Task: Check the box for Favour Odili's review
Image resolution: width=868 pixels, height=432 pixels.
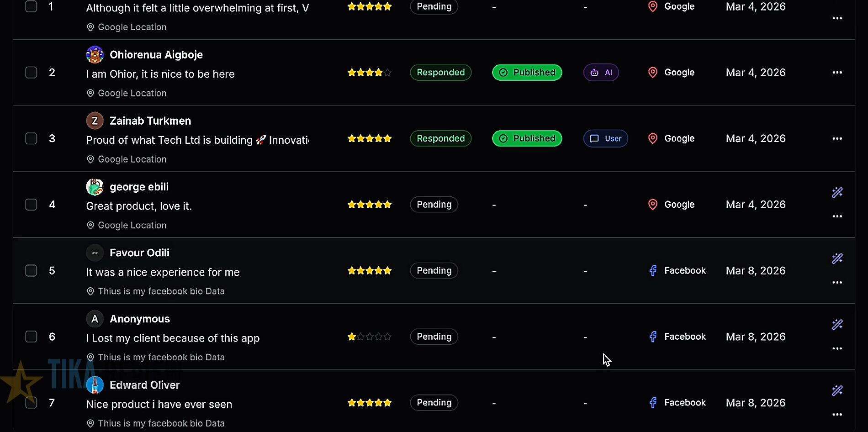Action: (31, 271)
